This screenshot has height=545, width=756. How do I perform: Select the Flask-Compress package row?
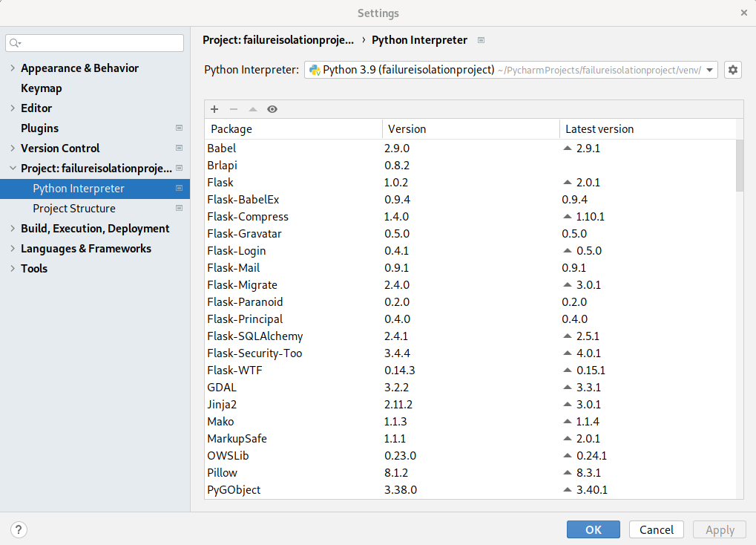click(470, 217)
